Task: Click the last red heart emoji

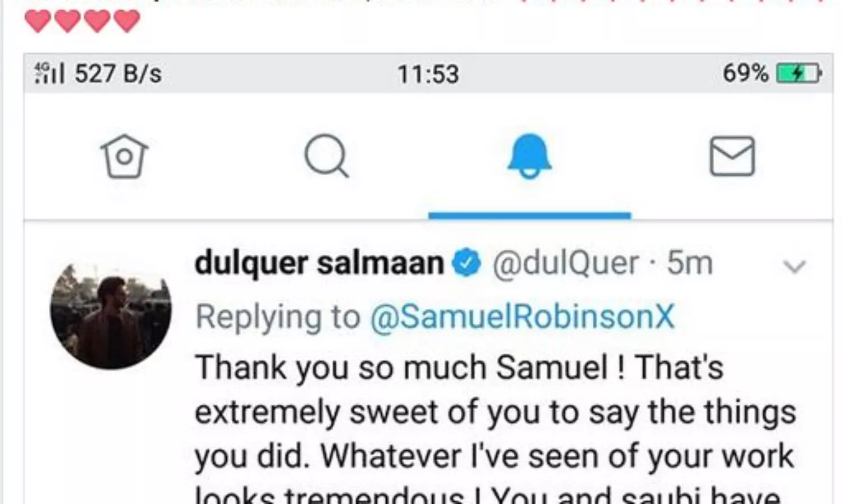Action: 126,21
